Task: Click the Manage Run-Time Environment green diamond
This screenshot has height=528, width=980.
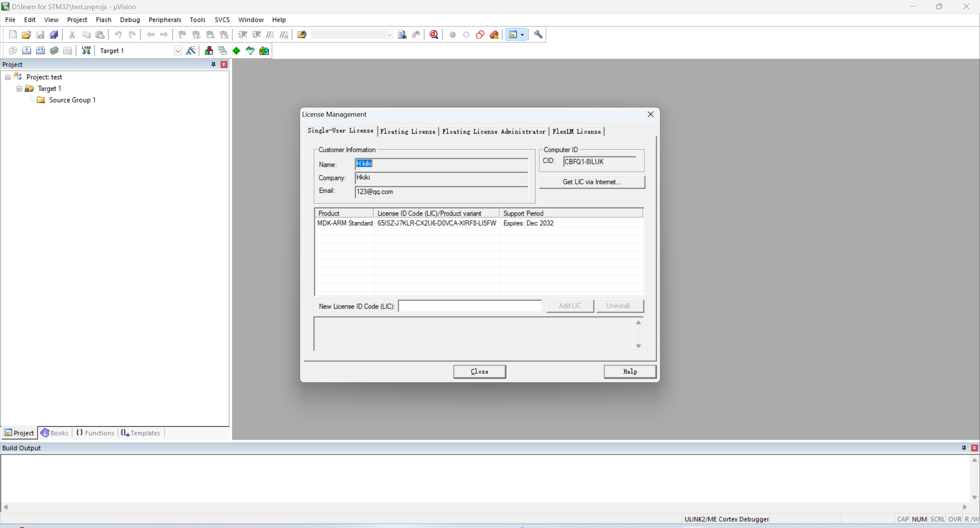Action: click(x=237, y=51)
